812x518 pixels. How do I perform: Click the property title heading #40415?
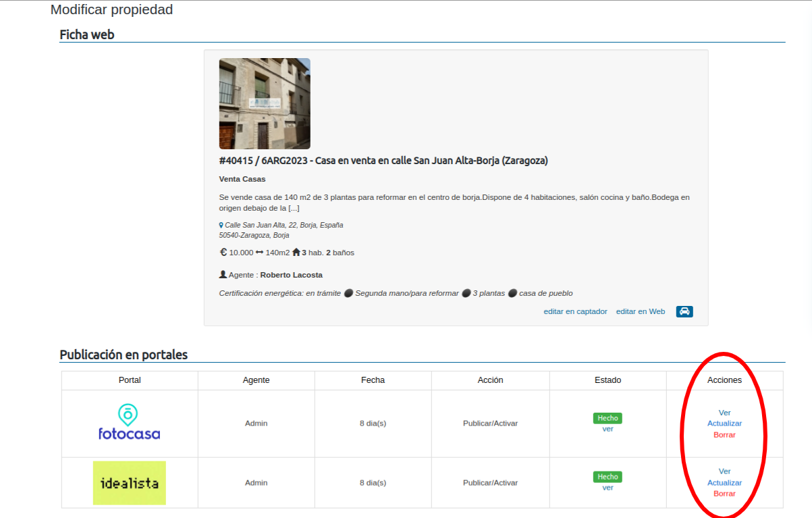383,161
